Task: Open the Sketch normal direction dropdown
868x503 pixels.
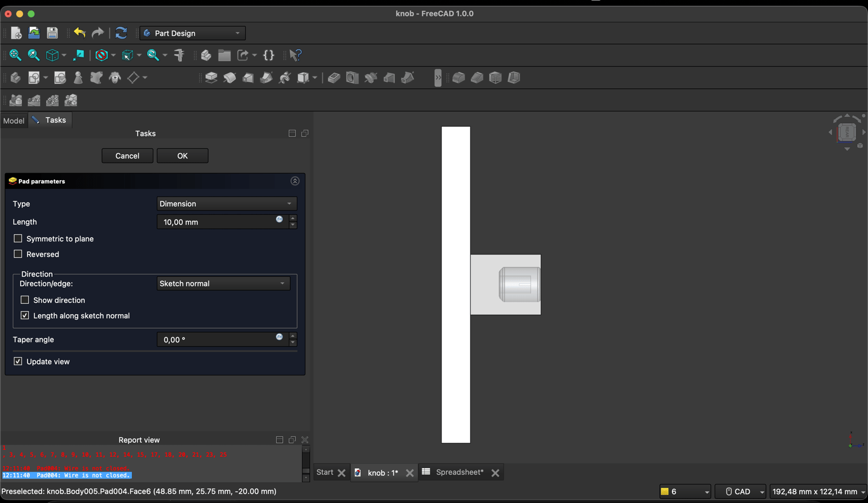Action: click(224, 283)
